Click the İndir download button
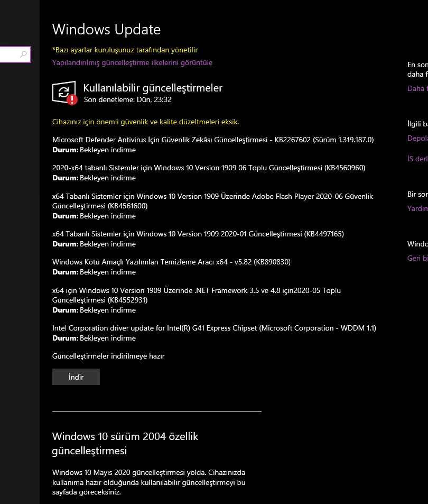The height and width of the screenshot is (504, 428). click(x=76, y=377)
